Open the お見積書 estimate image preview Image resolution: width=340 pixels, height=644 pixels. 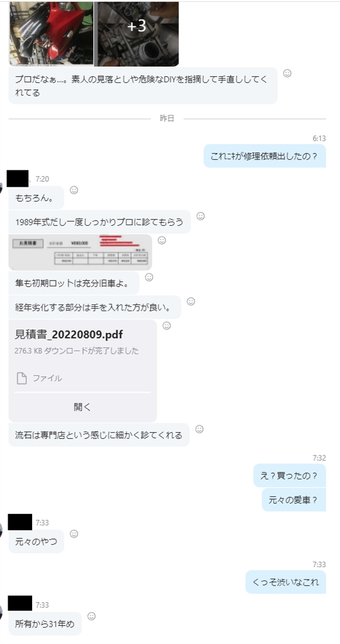pos(80,252)
